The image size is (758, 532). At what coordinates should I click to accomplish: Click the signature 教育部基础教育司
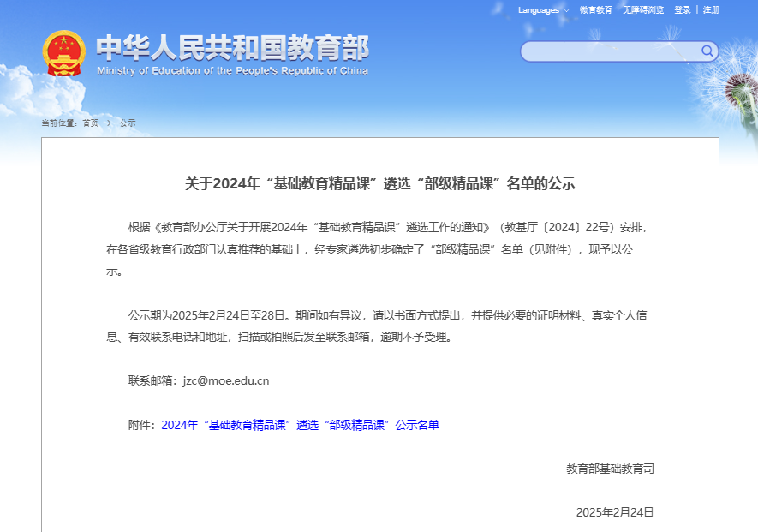coord(610,469)
